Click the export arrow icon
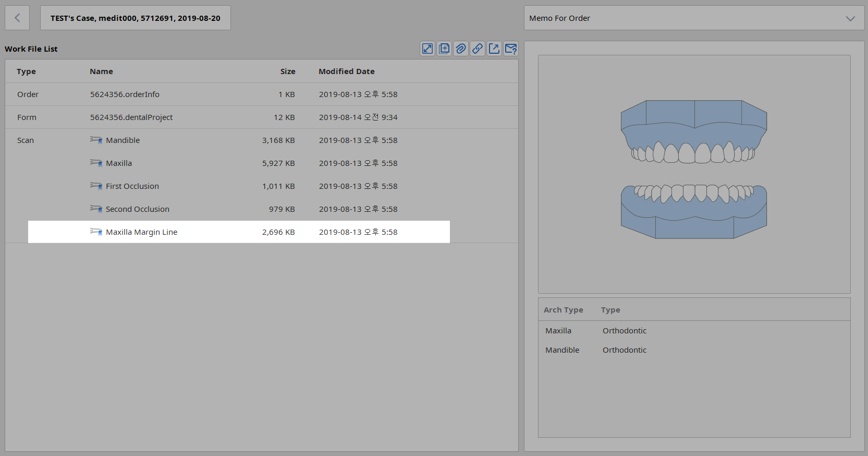Screen dimensions: 868x456 494,49
